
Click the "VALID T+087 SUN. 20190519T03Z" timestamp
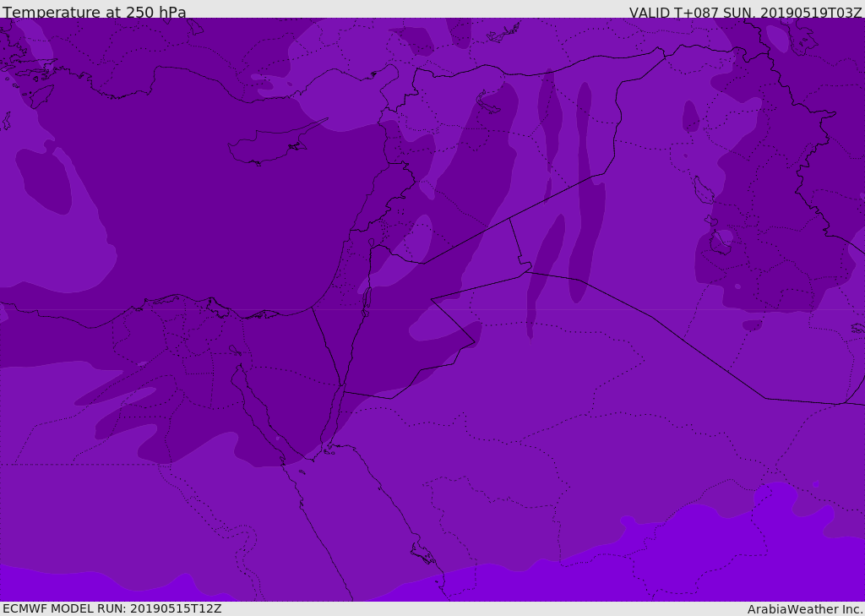click(745, 13)
